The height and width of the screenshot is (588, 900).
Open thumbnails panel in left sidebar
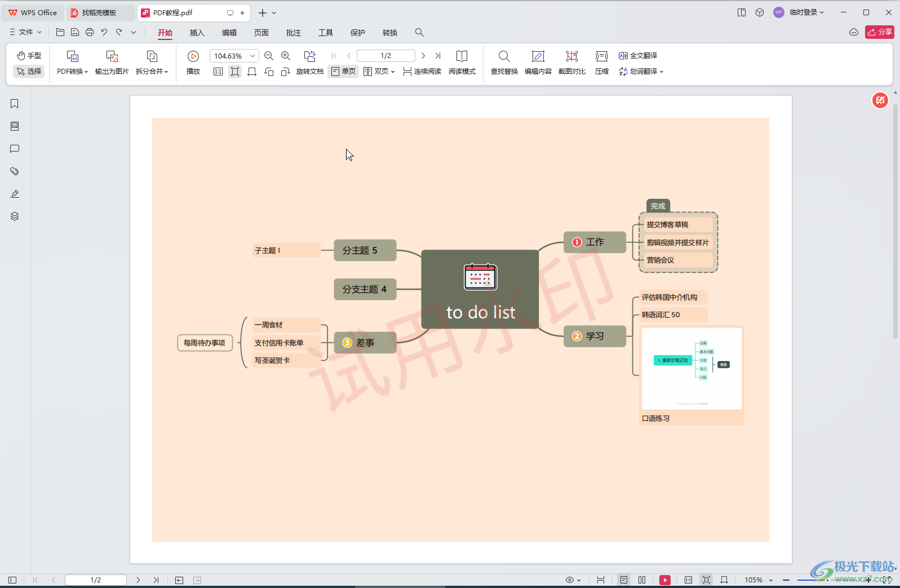[x=15, y=126]
